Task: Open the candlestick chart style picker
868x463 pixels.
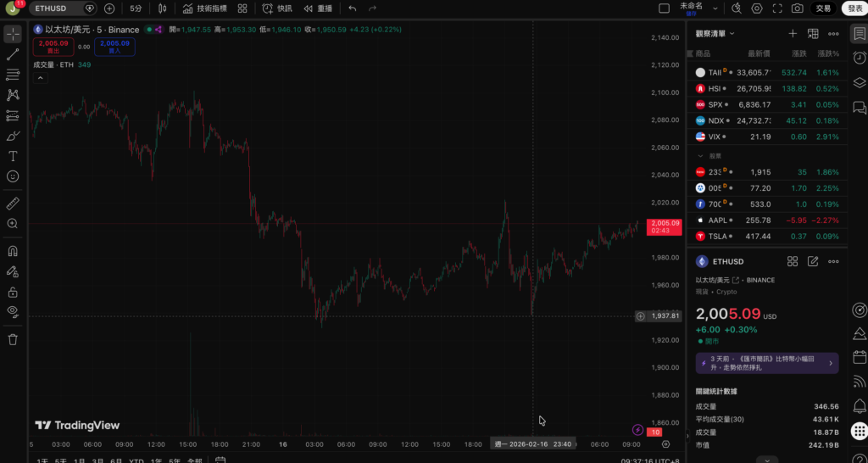Action: pos(163,8)
